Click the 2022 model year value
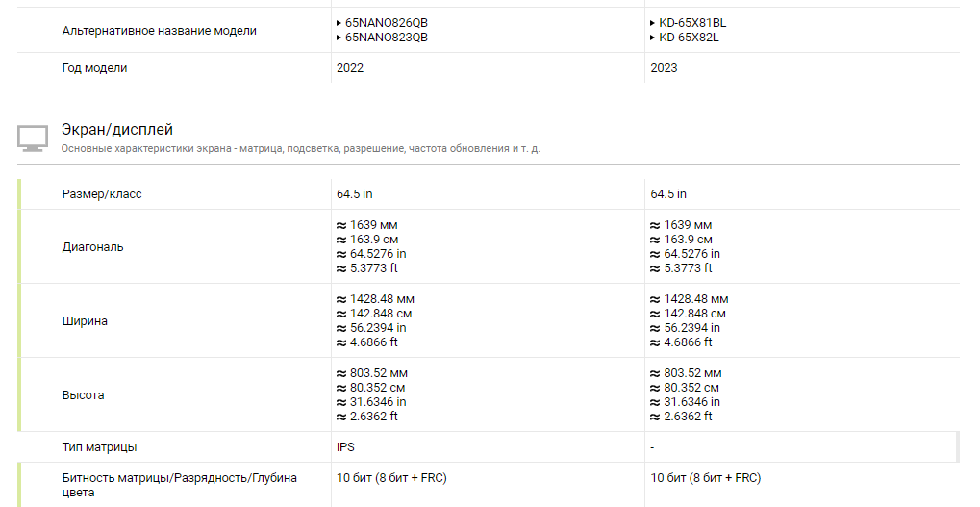This screenshot has width=980, height=507. tap(350, 68)
